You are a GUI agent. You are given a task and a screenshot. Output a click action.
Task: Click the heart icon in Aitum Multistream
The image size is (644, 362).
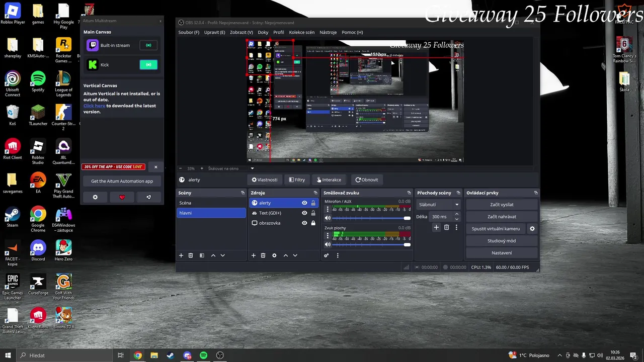point(122,197)
